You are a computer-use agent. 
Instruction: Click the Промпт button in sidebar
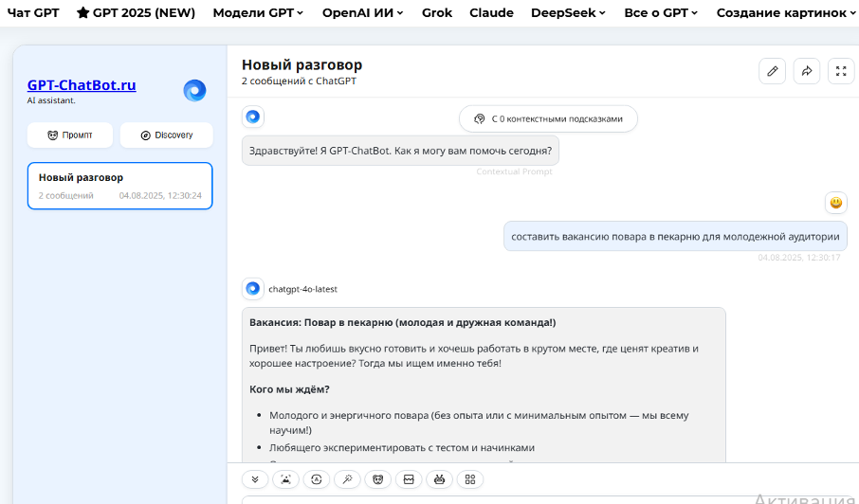(x=70, y=135)
